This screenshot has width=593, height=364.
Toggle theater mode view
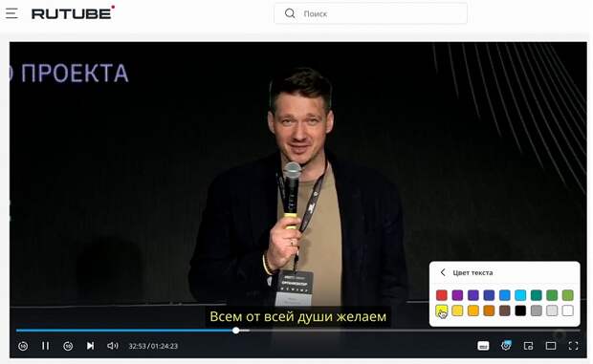click(551, 346)
